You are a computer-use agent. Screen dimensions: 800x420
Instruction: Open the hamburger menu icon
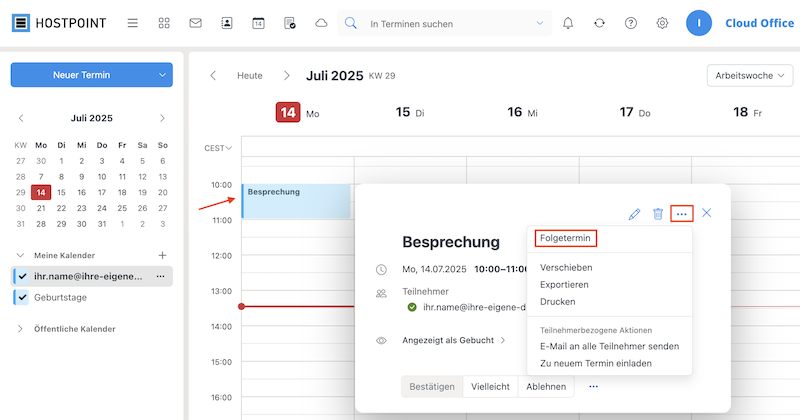click(133, 23)
